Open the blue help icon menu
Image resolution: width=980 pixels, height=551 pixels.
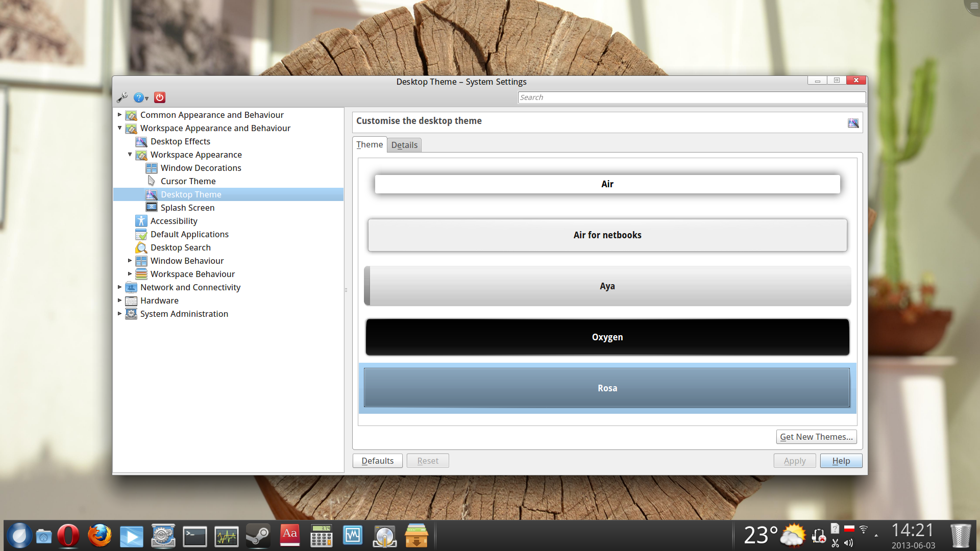tap(140, 97)
